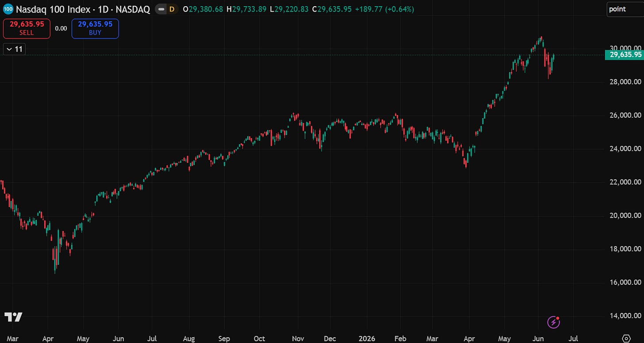Click the Dec label on the time axis

click(x=330, y=339)
